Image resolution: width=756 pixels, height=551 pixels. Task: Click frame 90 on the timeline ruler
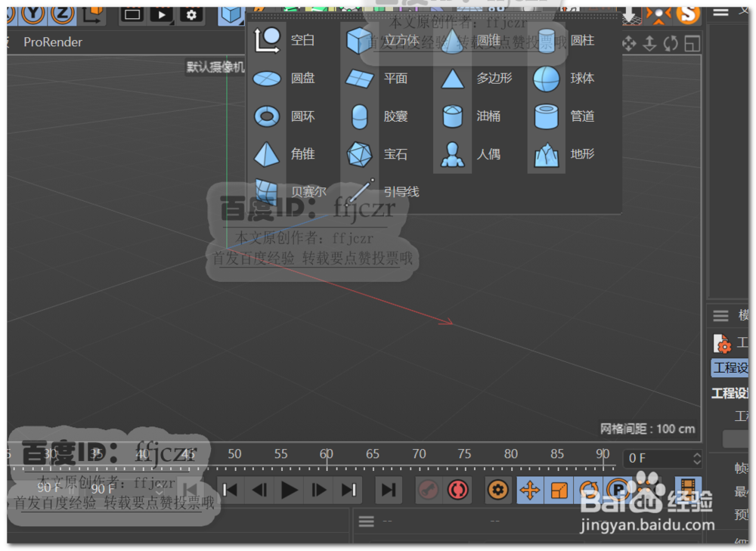click(603, 454)
